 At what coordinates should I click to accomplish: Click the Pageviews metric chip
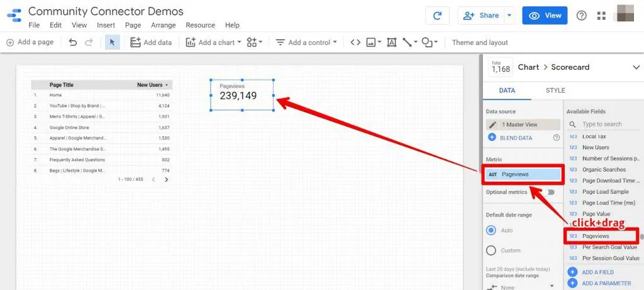[x=523, y=175]
